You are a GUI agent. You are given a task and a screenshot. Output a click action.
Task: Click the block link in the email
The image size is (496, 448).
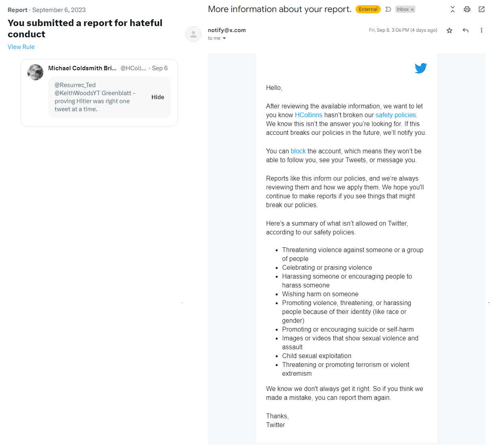(298, 151)
